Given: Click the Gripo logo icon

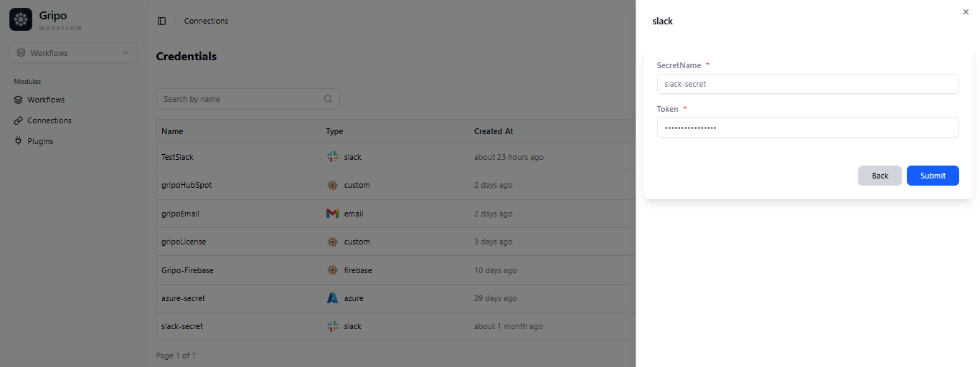Looking at the screenshot, I should click(21, 20).
